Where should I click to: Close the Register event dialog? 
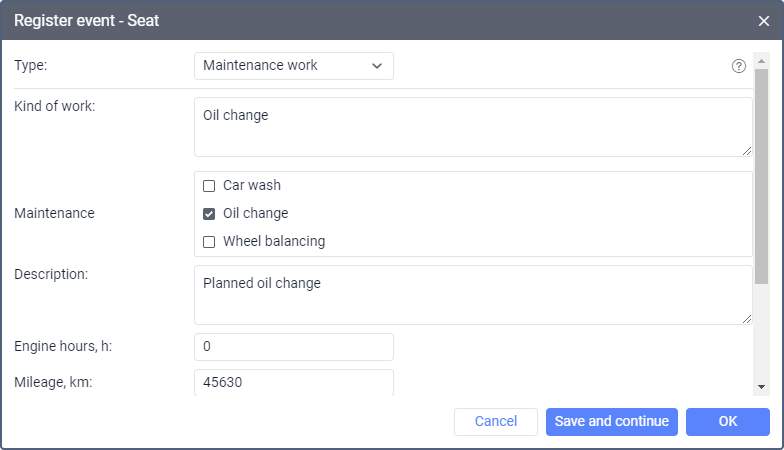764,20
